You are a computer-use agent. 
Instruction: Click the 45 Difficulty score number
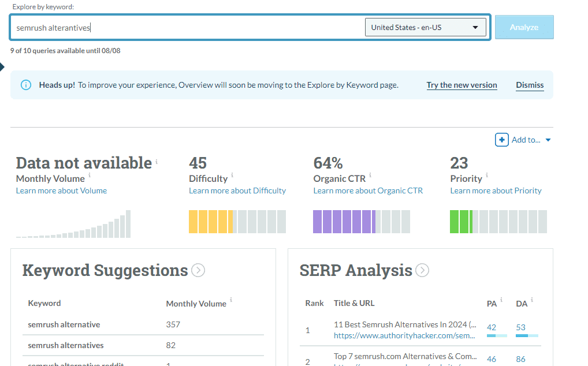(198, 163)
